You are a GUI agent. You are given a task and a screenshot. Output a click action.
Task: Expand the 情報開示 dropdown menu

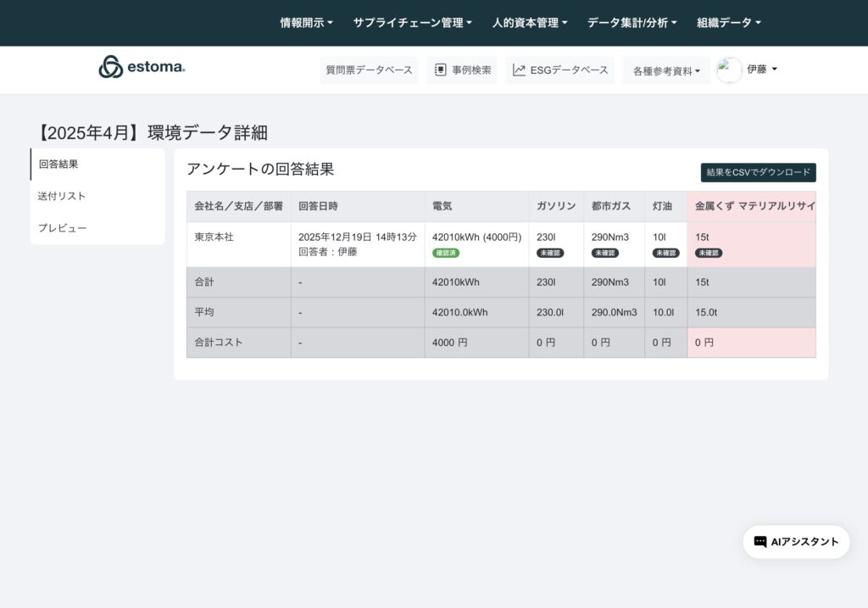point(306,23)
